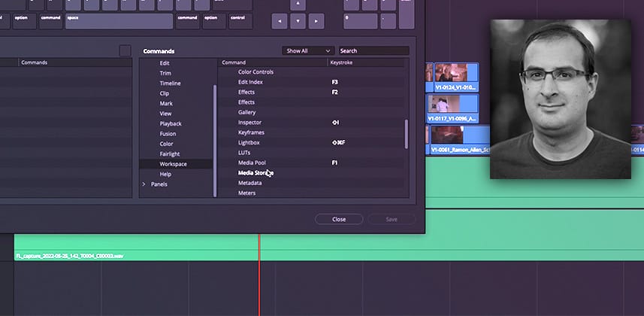Select the highlighted Workspace category
This screenshot has height=316, width=644.
point(176,164)
